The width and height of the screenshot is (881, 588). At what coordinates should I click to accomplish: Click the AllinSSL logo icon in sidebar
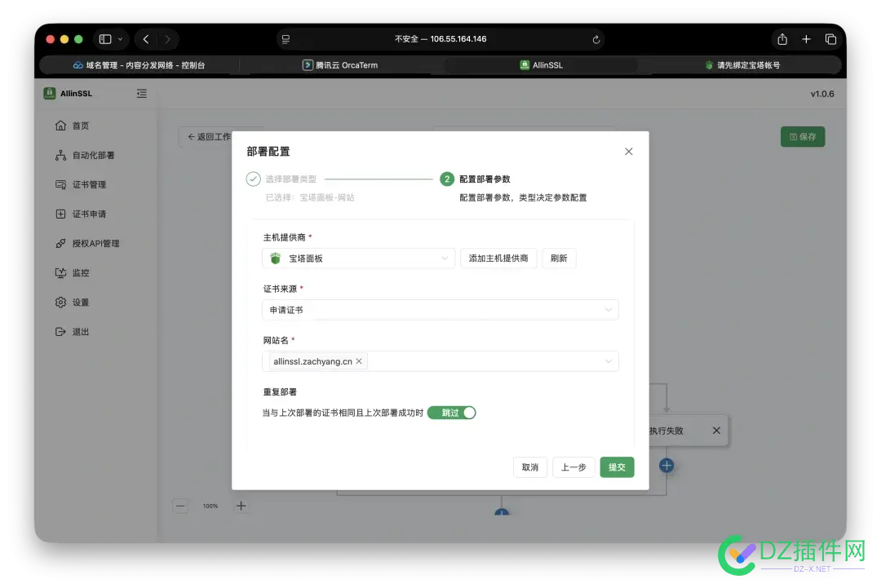[x=50, y=93]
